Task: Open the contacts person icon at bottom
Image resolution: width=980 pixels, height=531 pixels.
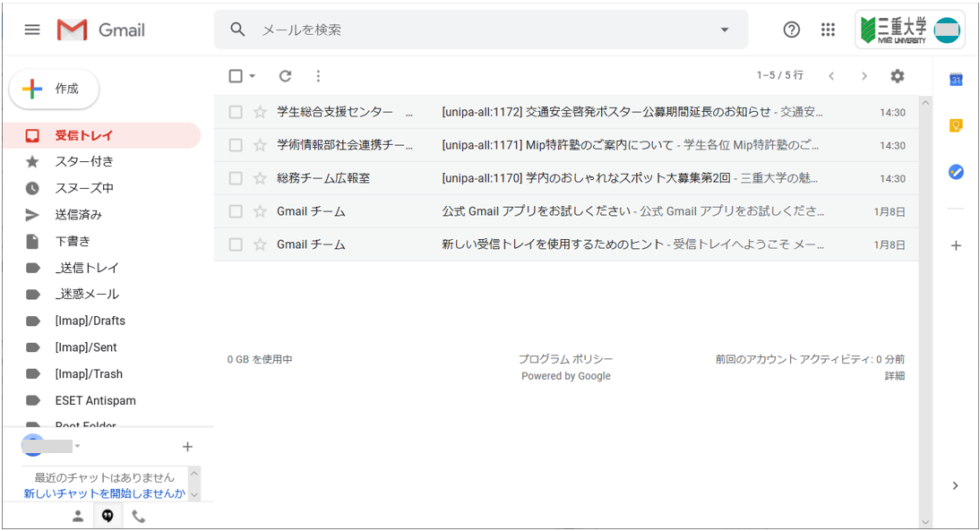Action: (x=78, y=516)
